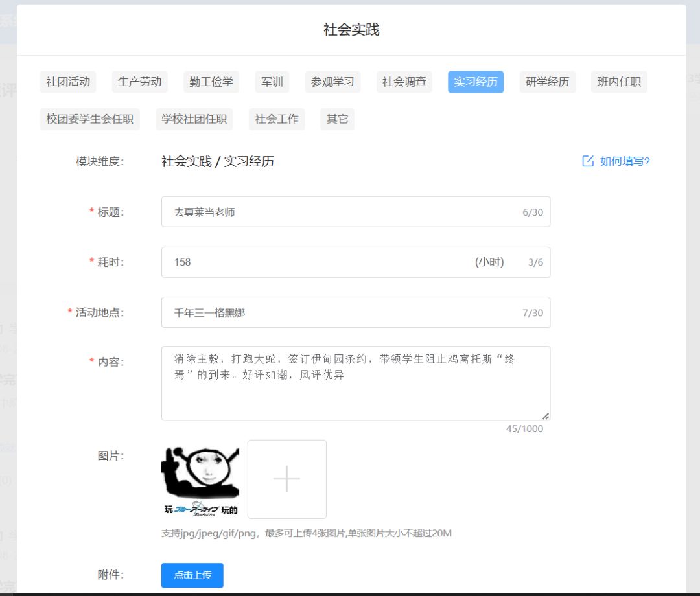Select the 学校社团任职 tag
The height and width of the screenshot is (596, 700).
(x=194, y=119)
